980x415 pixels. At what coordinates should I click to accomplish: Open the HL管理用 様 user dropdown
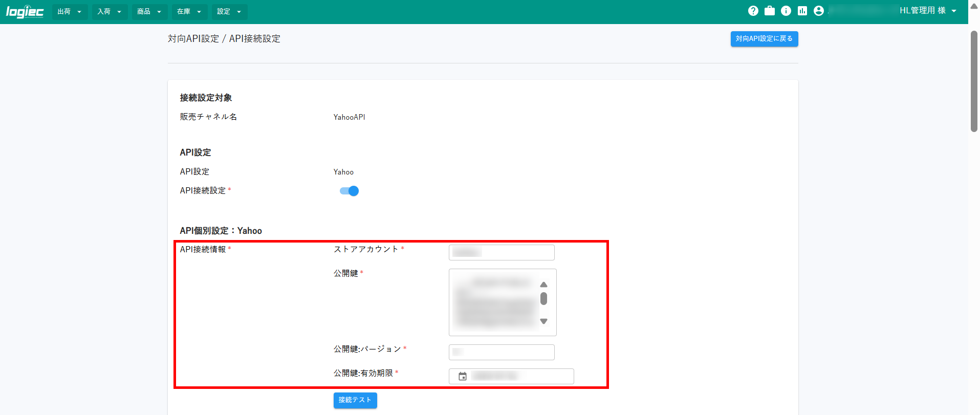[927, 11]
